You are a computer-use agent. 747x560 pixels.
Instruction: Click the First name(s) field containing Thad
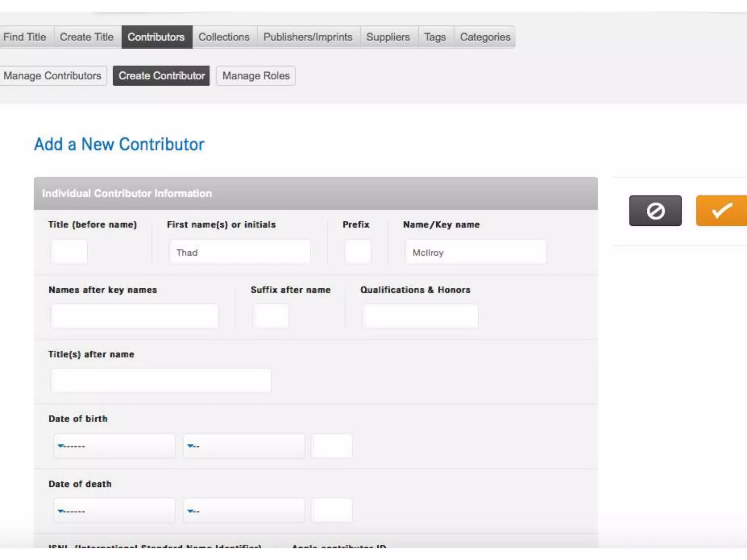(x=240, y=252)
